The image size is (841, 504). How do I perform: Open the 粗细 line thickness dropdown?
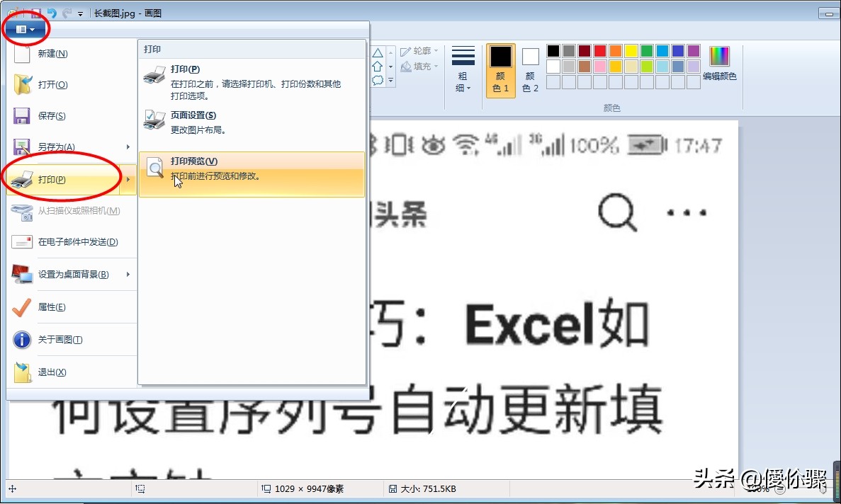[x=463, y=69]
